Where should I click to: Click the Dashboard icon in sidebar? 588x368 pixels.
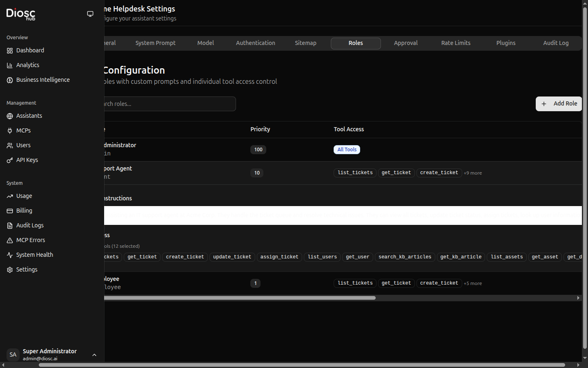[x=10, y=51]
